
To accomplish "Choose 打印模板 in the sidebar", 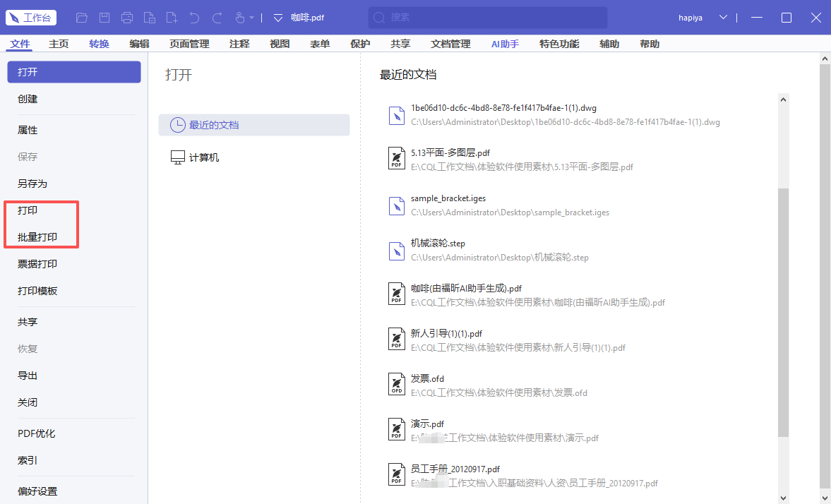I will pos(37,291).
